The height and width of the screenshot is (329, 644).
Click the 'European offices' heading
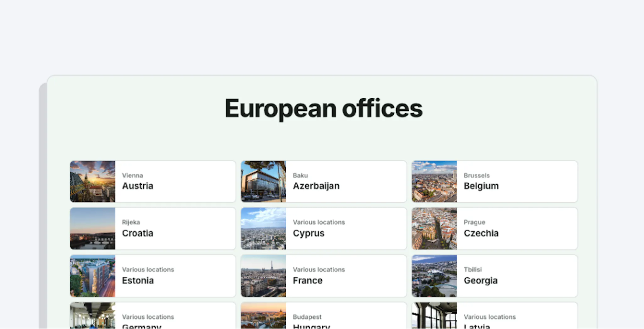point(324,109)
